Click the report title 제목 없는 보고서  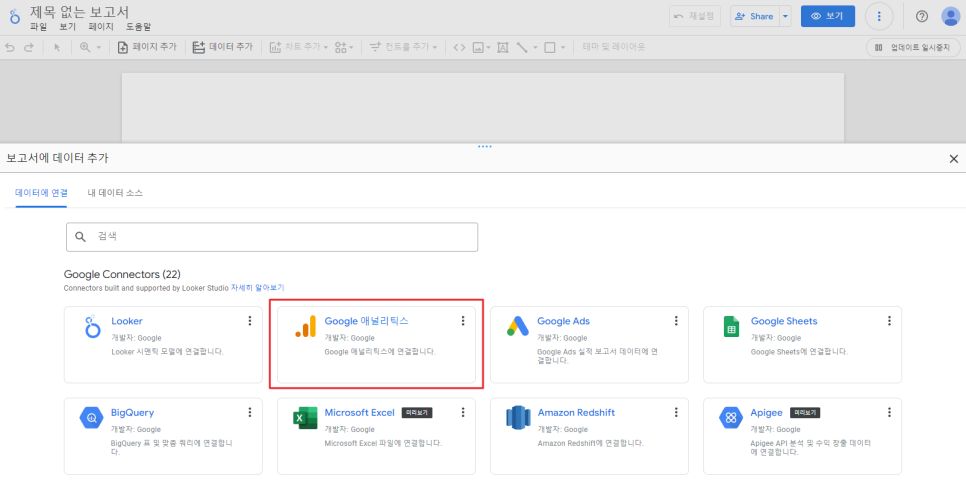[79, 12]
